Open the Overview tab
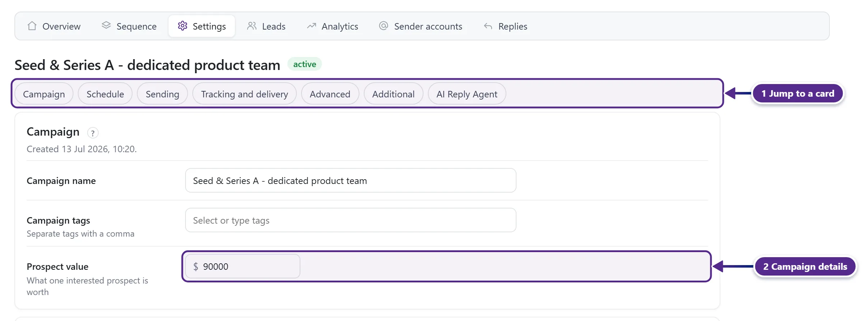The image size is (868, 321). tap(54, 26)
